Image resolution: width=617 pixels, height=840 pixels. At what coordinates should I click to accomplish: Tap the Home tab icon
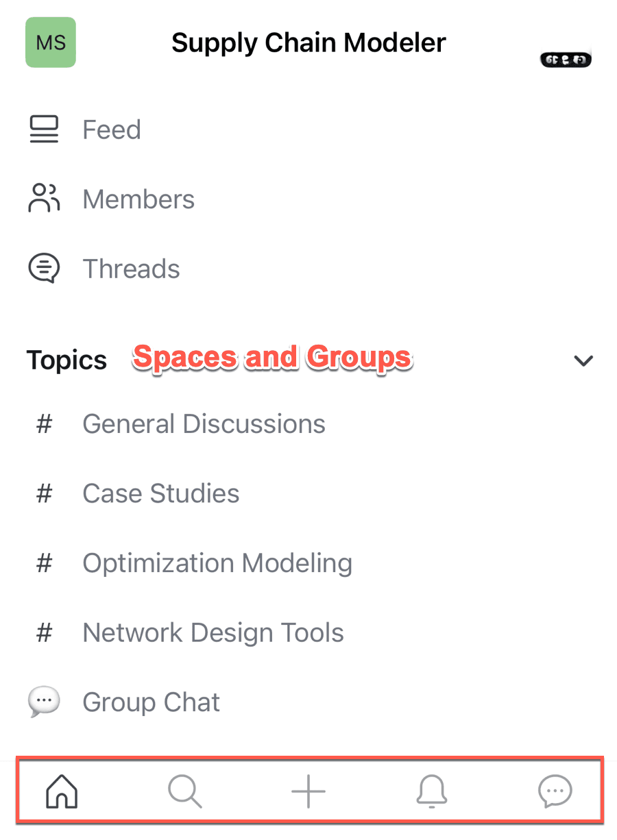(x=62, y=793)
